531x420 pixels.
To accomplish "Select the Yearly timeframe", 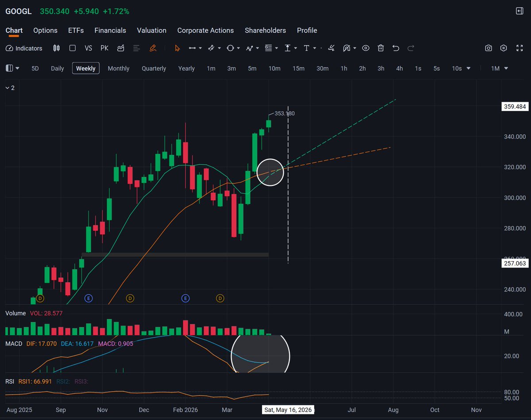I will pos(186,68).
